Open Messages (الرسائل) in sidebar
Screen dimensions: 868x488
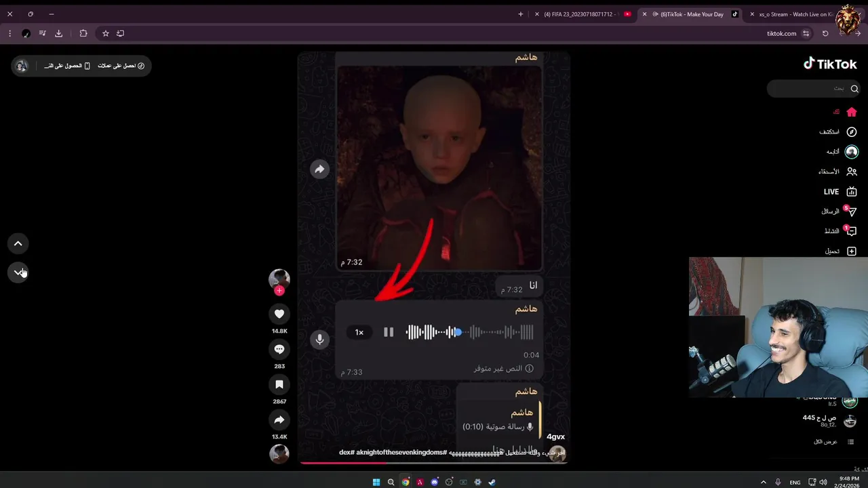(x=839, y=211)
